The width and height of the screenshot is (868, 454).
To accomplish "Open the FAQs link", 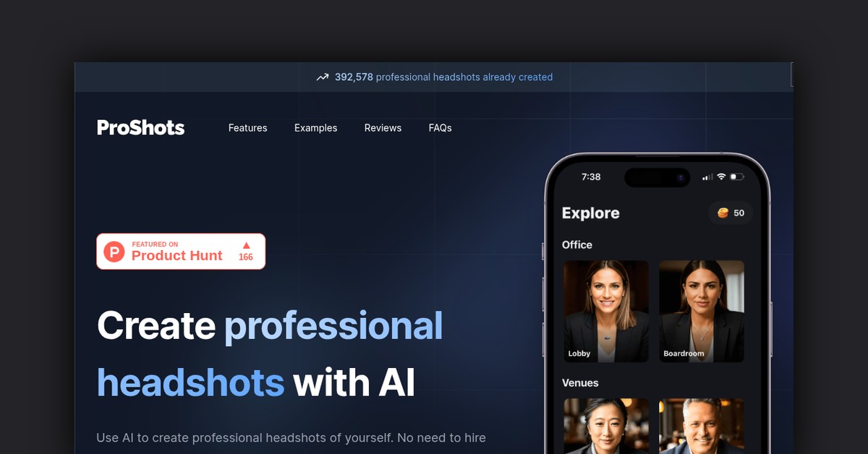I will (441, 128).
